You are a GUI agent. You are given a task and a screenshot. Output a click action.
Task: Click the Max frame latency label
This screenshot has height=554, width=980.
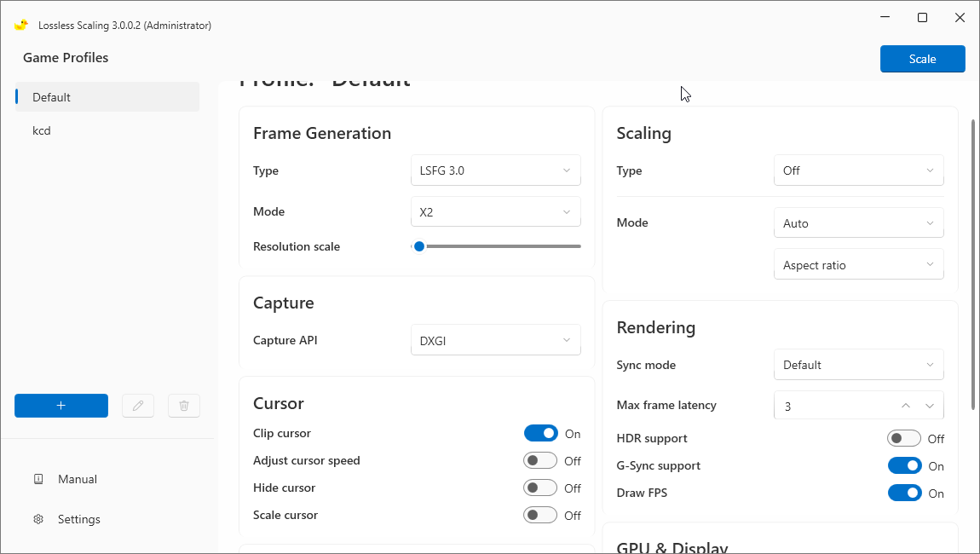pyautogui.click(x=666, y=405)
